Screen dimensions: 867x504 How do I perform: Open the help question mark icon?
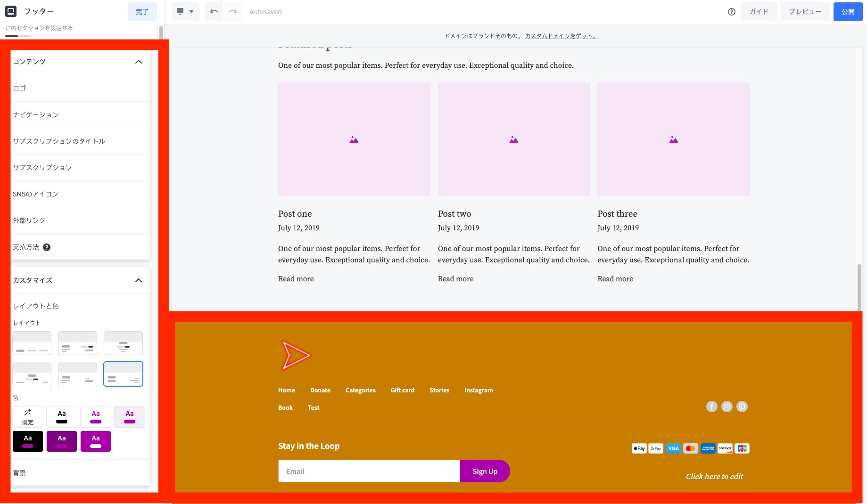tap(731, 12)
